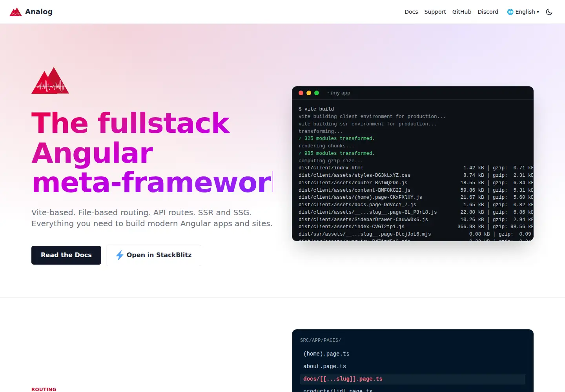Click the SRC/APP/PAGES/ folder label
The image size is (565, 392).
(x=321, y=340)
